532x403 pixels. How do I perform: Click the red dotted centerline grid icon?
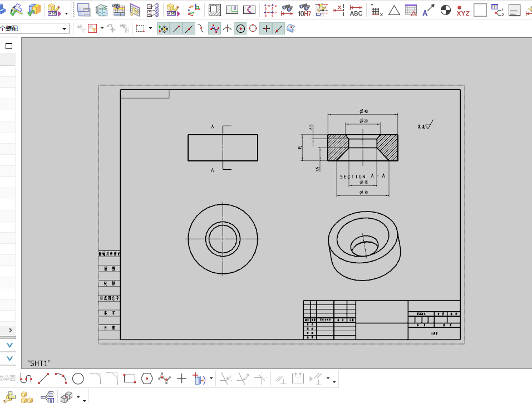point(270,10)
